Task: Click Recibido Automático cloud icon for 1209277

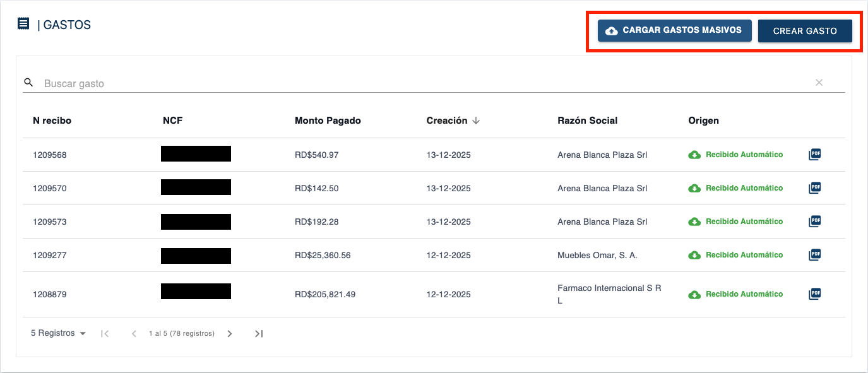Action: click(x=694, y=255)
